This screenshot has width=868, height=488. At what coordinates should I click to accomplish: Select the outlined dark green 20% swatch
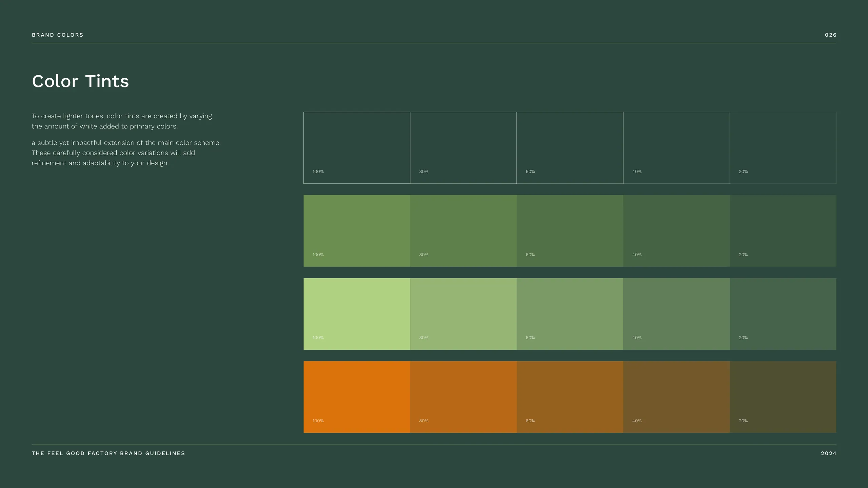click(x=783, y=148)
